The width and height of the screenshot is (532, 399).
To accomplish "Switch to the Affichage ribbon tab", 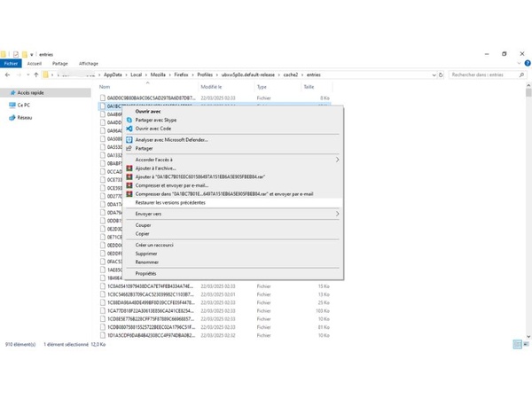I will (x=89, y=64).
